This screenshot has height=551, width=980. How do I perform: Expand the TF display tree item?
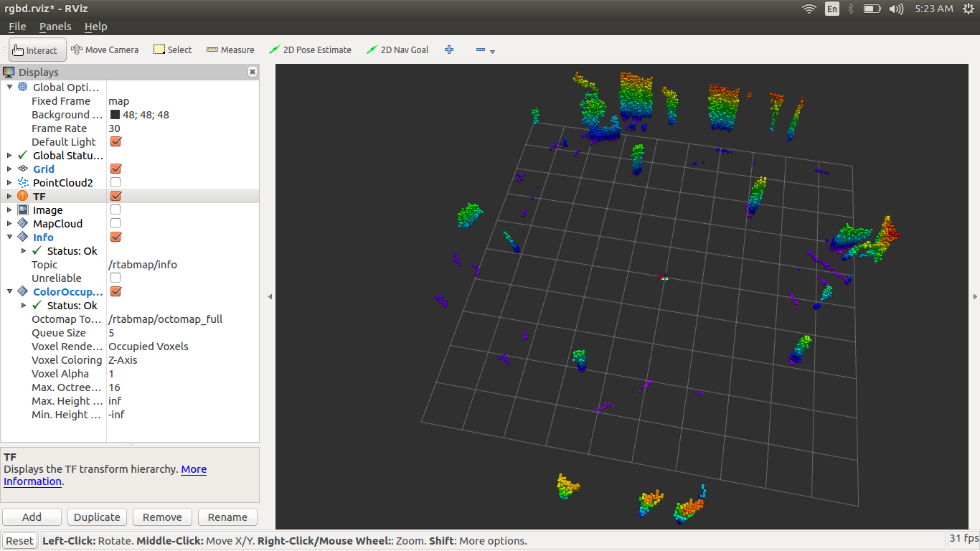[9, 197]
